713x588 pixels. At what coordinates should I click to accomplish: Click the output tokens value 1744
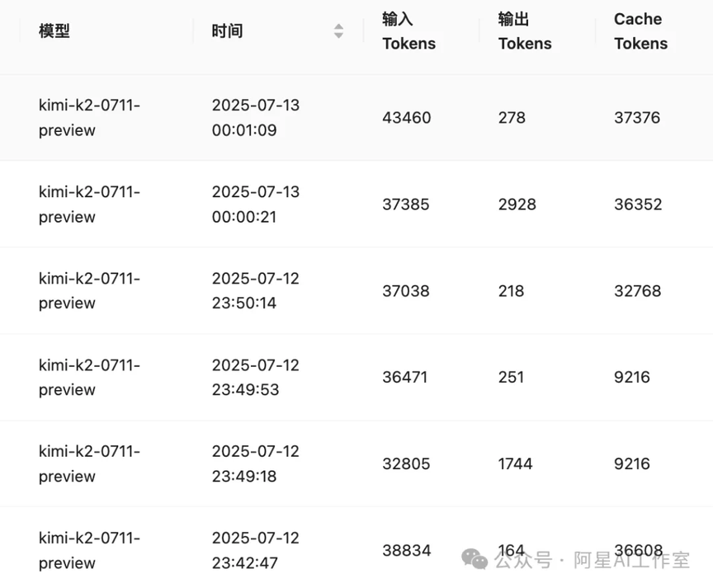[515, 464]
